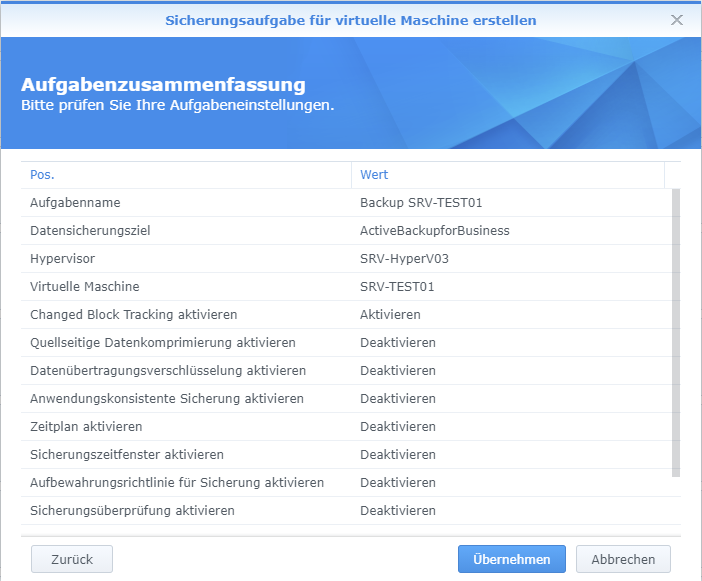This screenshot has height=581, width=702.
Task: Select the Zeitplan aktivieren row label
Action: pyautogui.click(x=86, y=427)
